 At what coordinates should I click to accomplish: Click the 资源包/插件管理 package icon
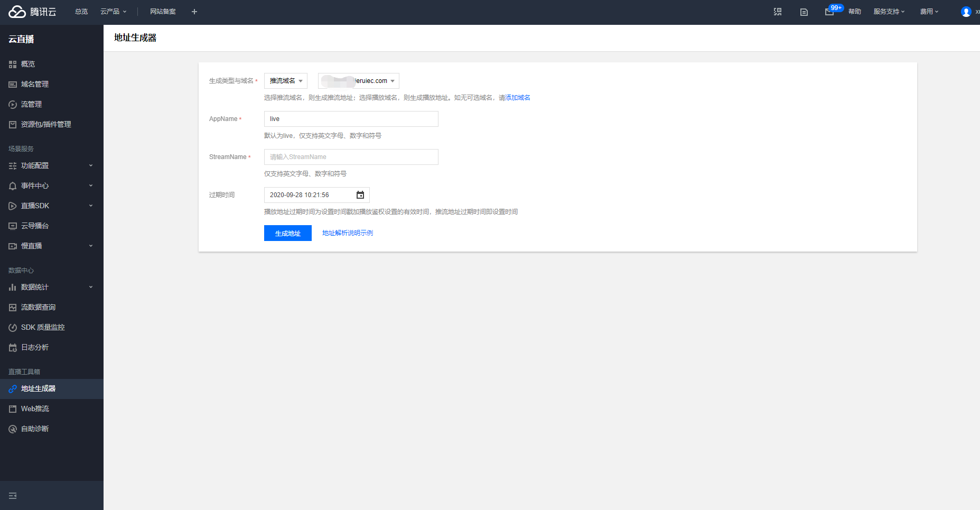tap(13, 125)
